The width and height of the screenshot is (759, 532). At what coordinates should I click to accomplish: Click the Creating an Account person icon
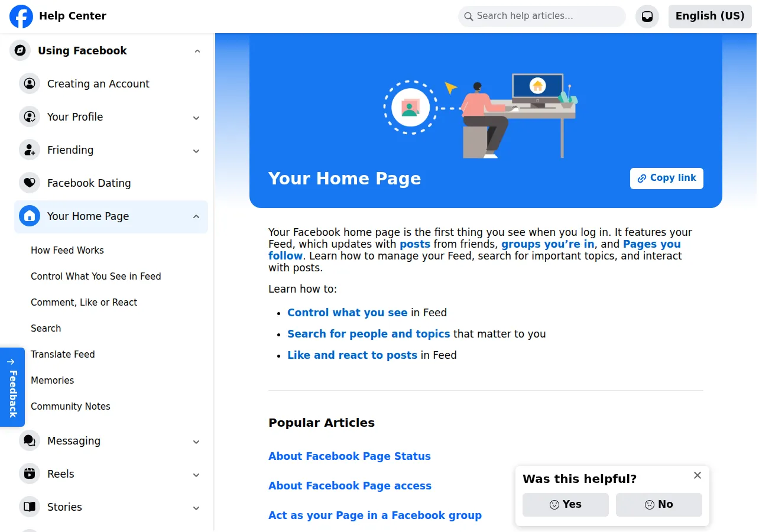click(x=30, y=84)
